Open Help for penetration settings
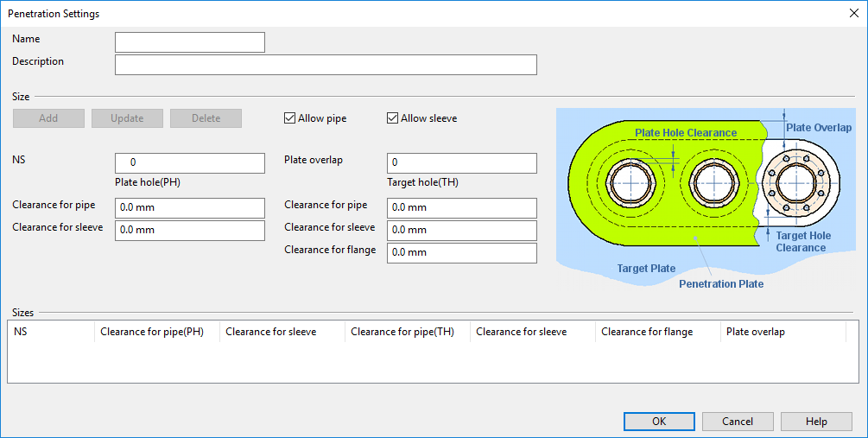Image resolution: width=868 pixels, height=438 pixels. pos(816,422)
